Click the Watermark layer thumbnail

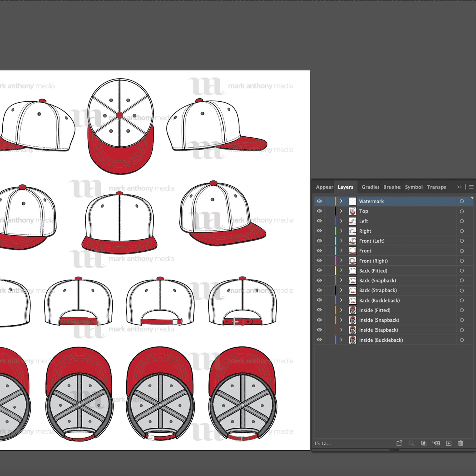pyautogui.click(x=353, y=201)
